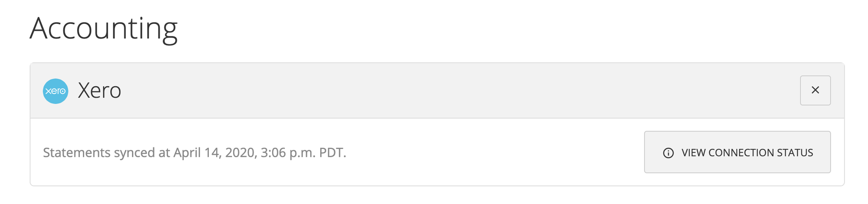Click the Accounting page heading
This screenshot has height=204, width=868.
[104, 29]
